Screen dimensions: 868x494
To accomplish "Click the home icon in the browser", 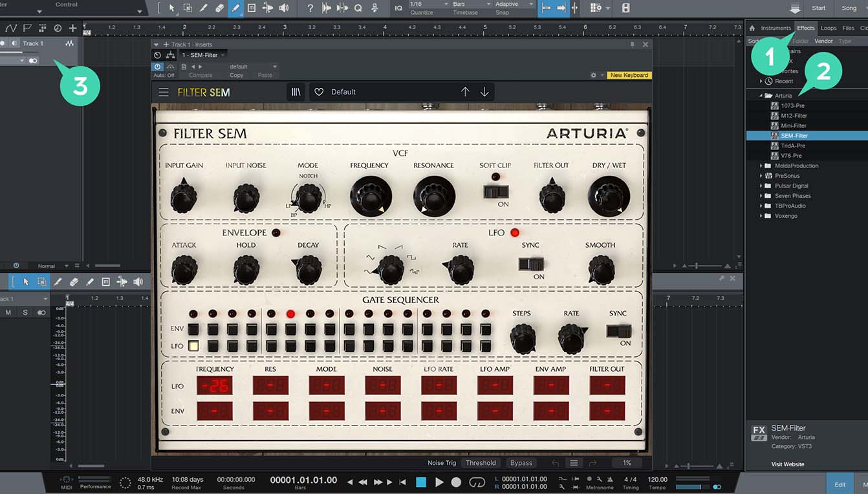I will 752,28.
